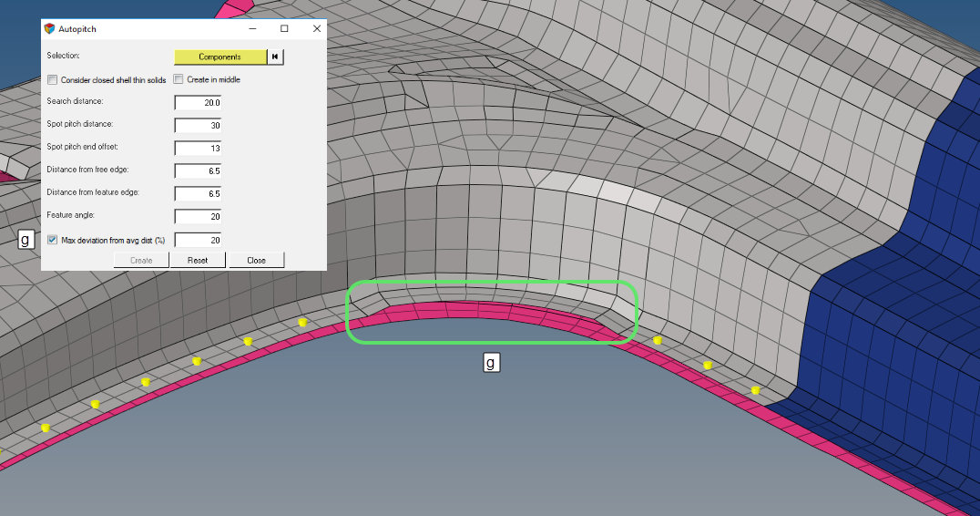Viewport: 980px width, 516px height.
Task: Click the Search distance input field
Action: [198, 102]
